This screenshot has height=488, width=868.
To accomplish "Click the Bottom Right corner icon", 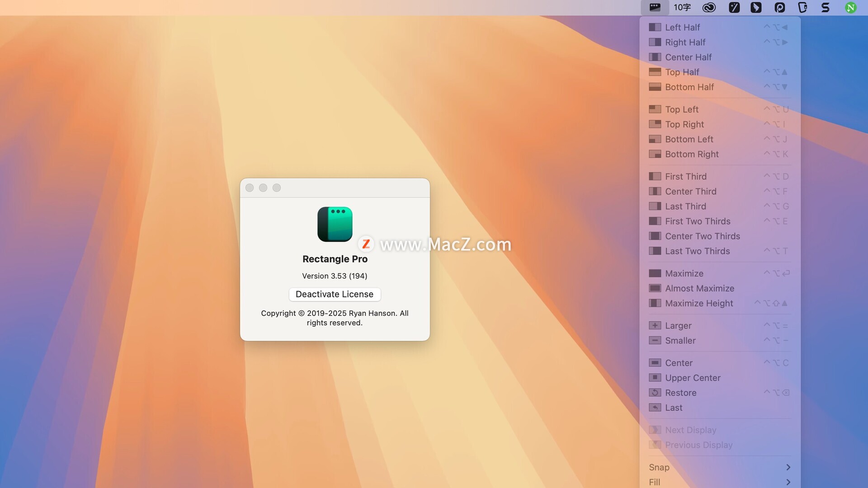I will 655,154.
